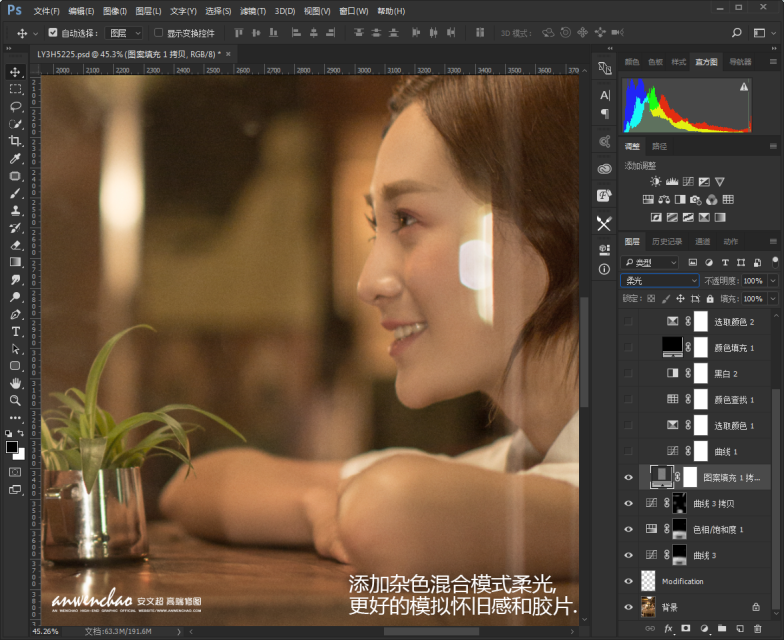
Task: Lock all with padlock button
Action: (x=710, y=298)
